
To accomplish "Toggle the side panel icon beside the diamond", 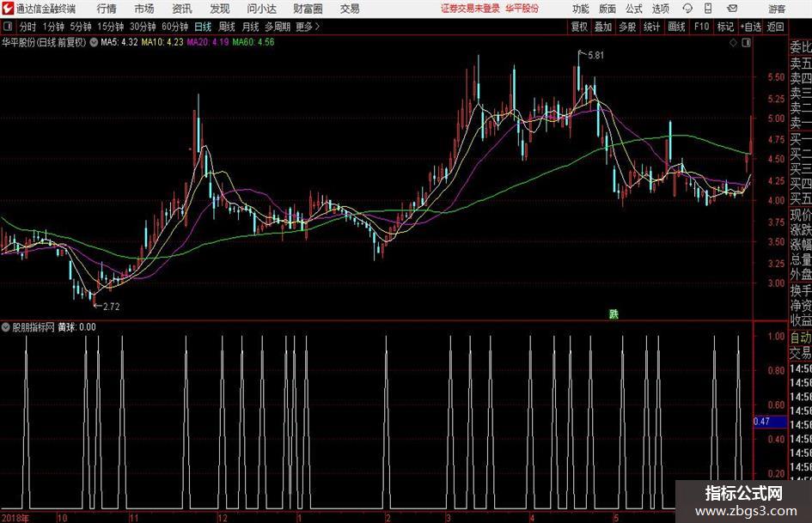I will point(746,42).
